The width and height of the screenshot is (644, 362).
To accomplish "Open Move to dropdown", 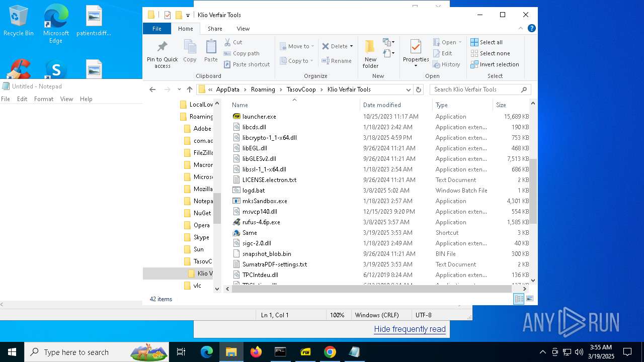I will 297,46.
